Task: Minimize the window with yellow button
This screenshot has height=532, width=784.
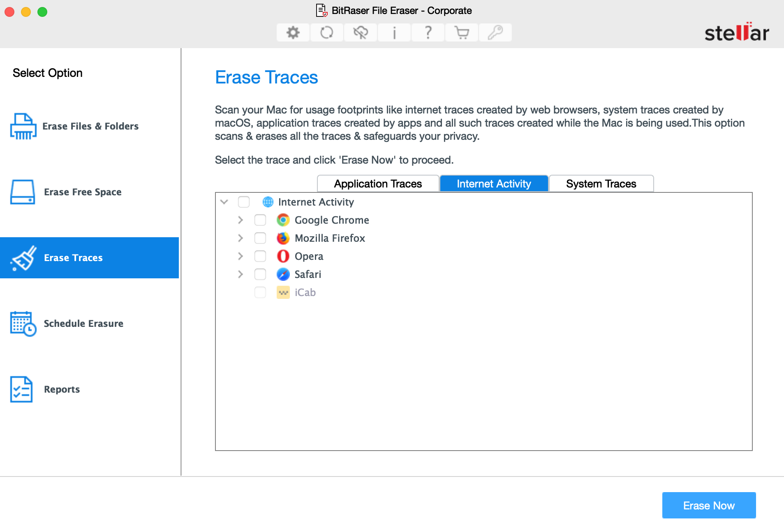Action: [x=26, y=12]
